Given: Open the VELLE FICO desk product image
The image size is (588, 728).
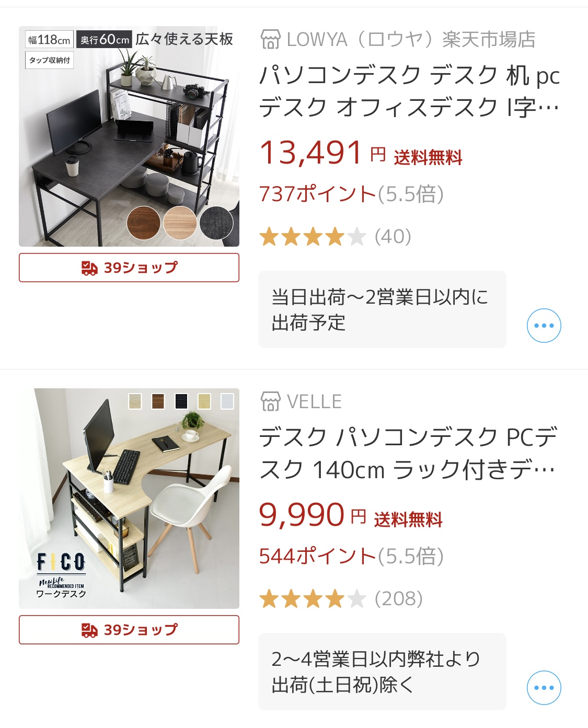Looking at the screenshot, I should tap(129, 499).
